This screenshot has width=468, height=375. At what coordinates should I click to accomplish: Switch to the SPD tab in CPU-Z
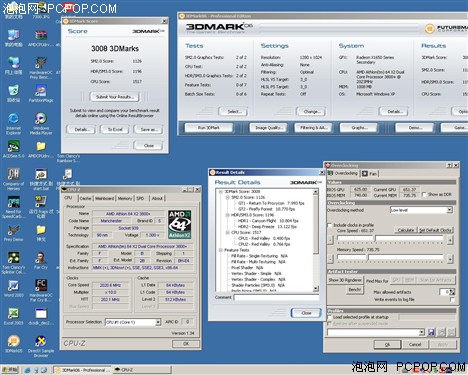[x=140, y=198]
